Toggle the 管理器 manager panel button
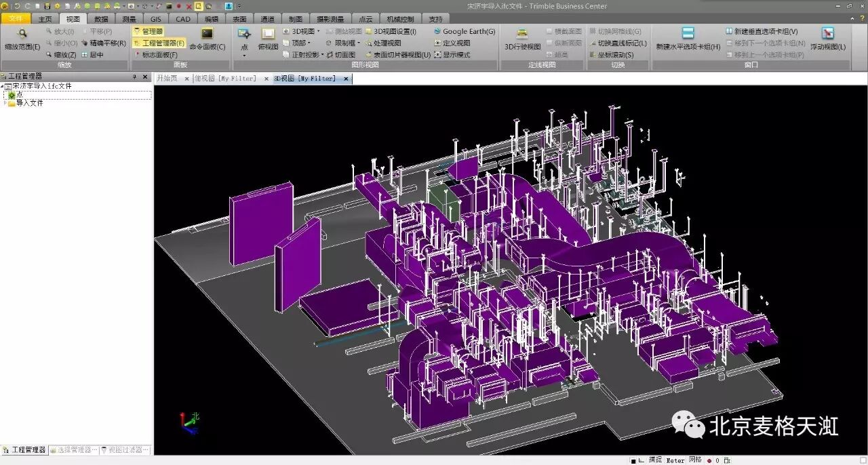Viewport: 868px width, 465px height. pos(149,31)
